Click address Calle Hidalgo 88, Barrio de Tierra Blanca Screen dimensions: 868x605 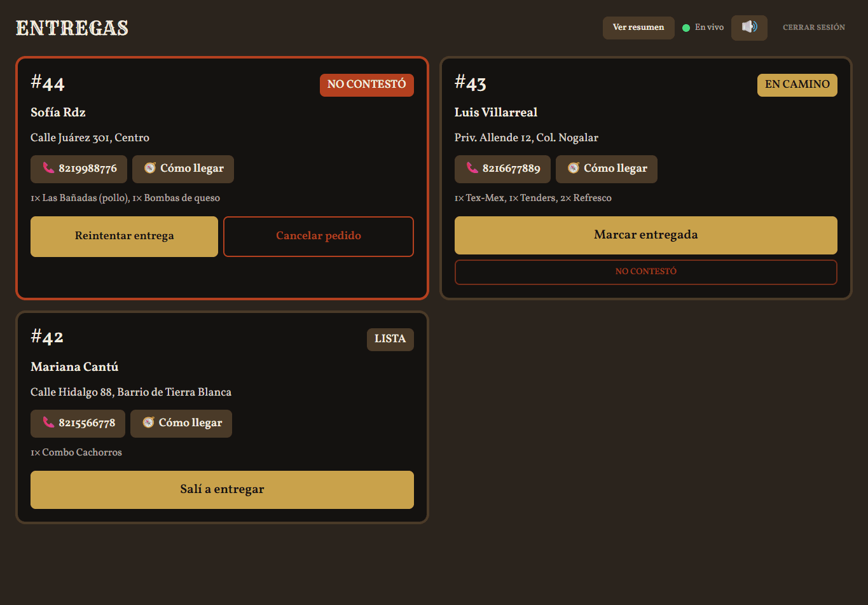(x=131, y=393)
